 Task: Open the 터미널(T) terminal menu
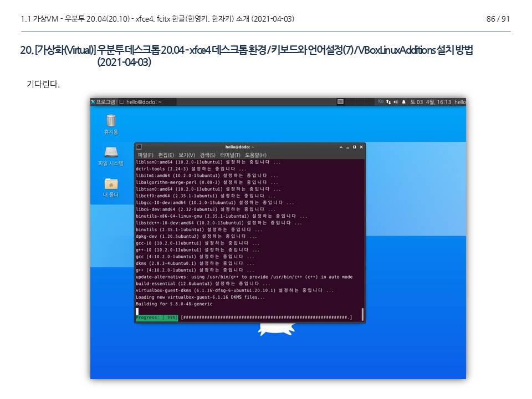(x=230, y=155)
